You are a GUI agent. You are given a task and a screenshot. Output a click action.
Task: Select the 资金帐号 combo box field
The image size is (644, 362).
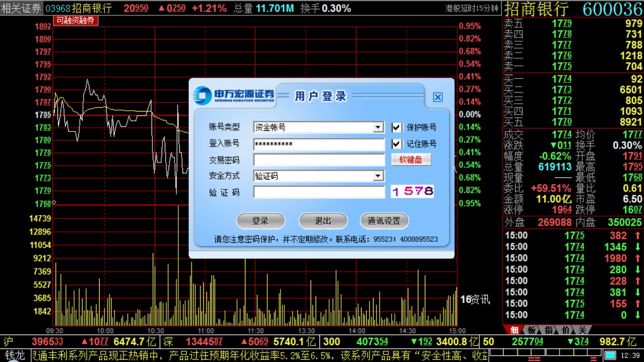(319, 128)
